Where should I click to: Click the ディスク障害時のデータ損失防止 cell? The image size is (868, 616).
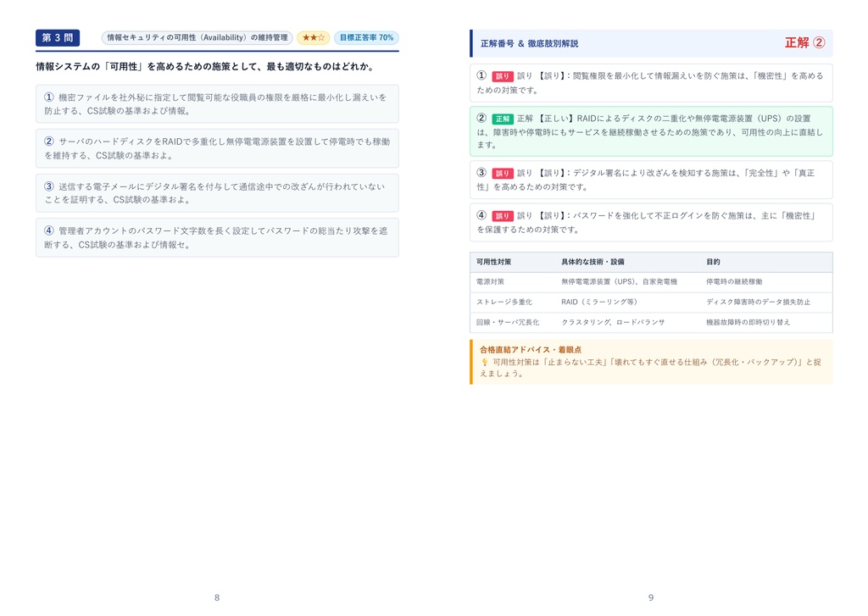coord(758,302)
